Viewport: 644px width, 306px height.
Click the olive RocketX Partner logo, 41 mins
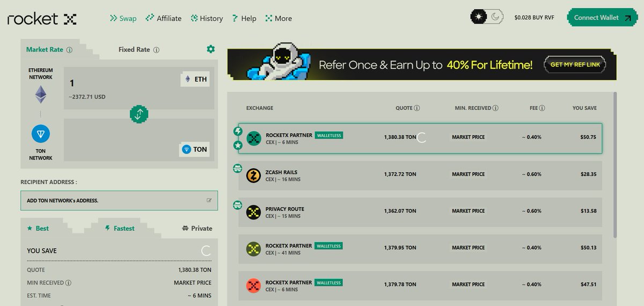coord(254,249)
